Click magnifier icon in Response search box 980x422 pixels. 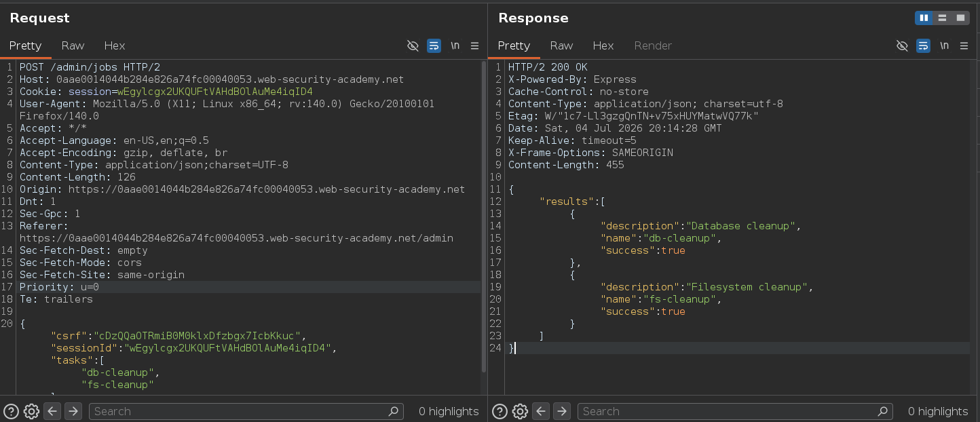pos(882,411)
